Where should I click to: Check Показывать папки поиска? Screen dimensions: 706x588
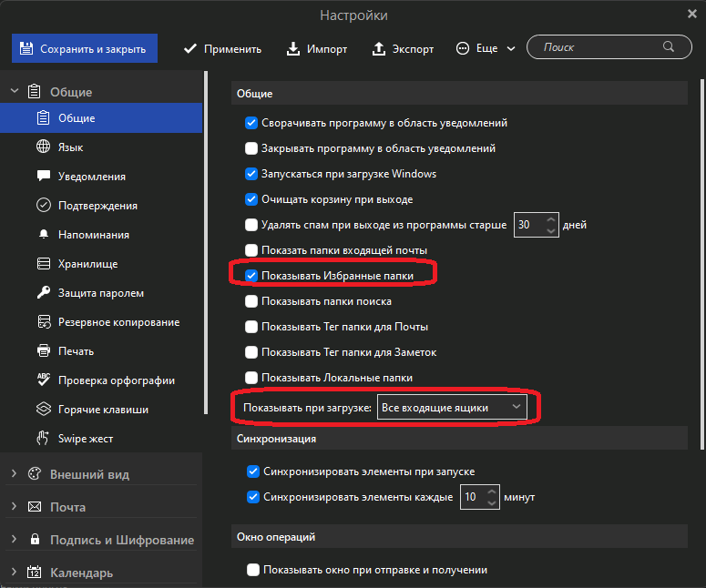tap(251, 301)
